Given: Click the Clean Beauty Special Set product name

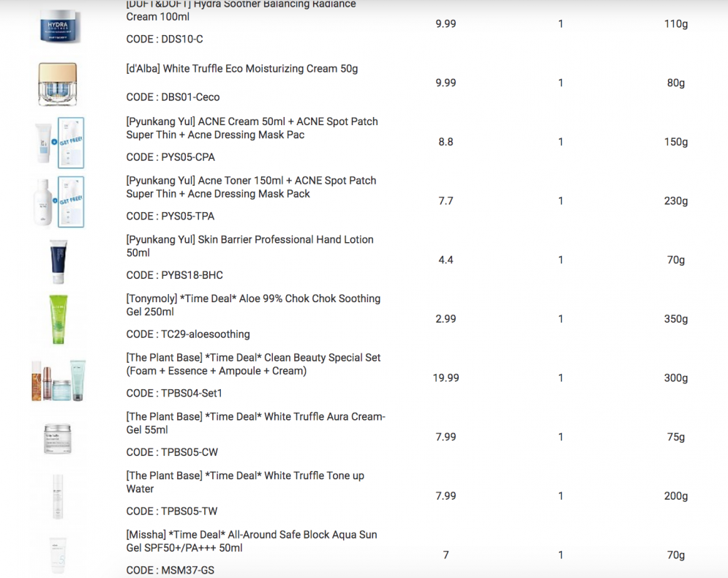Looking at the screenshot, I should [253, 364].
